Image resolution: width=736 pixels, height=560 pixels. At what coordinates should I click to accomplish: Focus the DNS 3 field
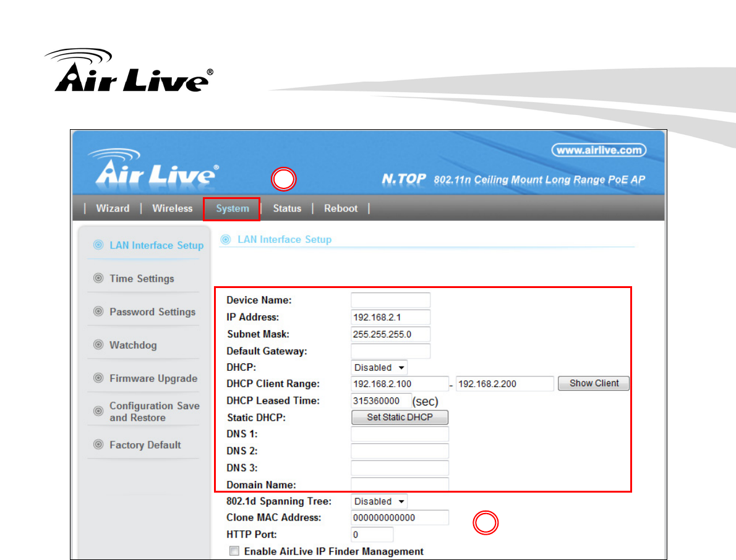click(x=400, y=468)
